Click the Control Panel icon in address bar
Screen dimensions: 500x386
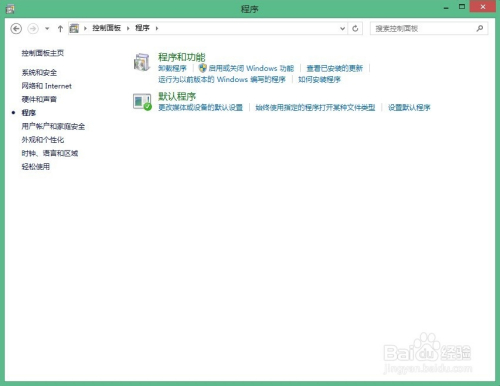pos(74,28)
